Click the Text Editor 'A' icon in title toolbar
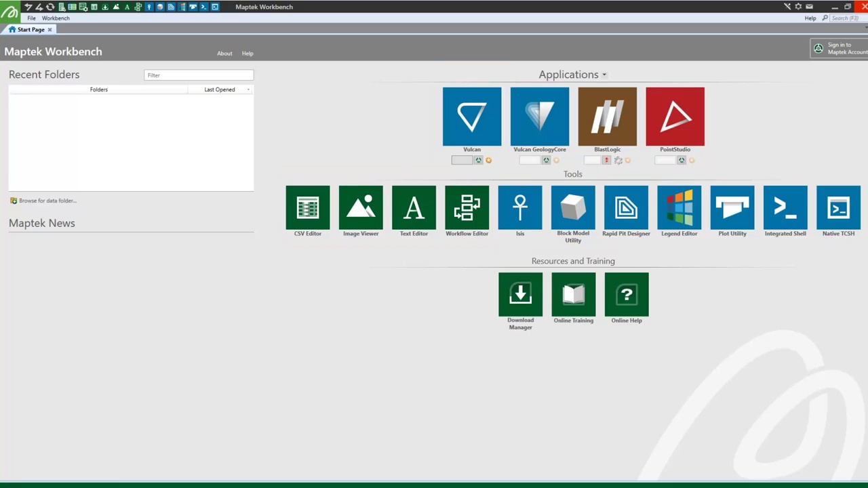The image size is (868, 488). pos(127,7)
